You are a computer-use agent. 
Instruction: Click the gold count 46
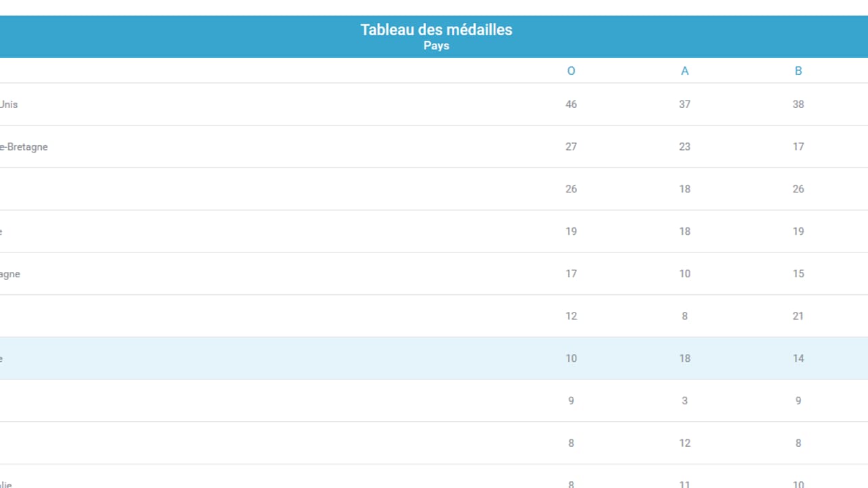(x=571, y=105)
